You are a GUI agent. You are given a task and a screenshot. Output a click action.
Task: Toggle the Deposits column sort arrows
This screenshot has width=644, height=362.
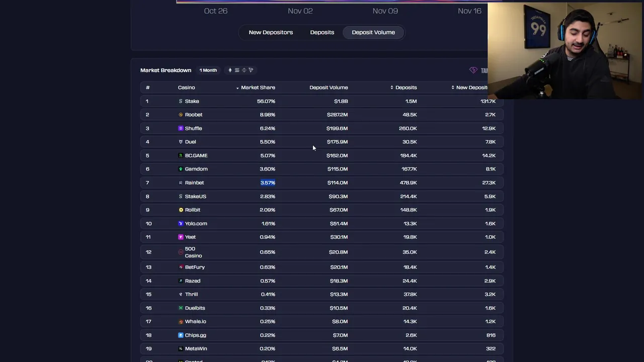(x=392, y=87)
